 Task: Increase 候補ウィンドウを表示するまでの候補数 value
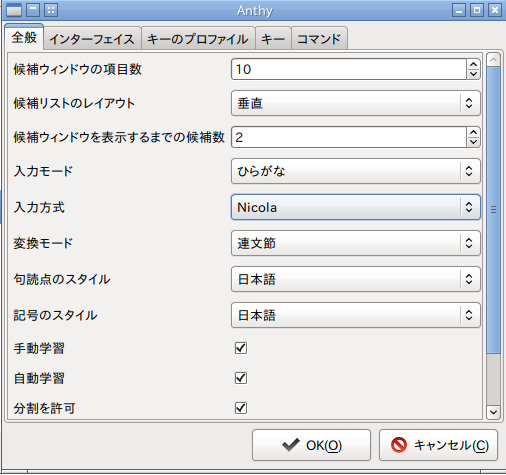(473, 132)
